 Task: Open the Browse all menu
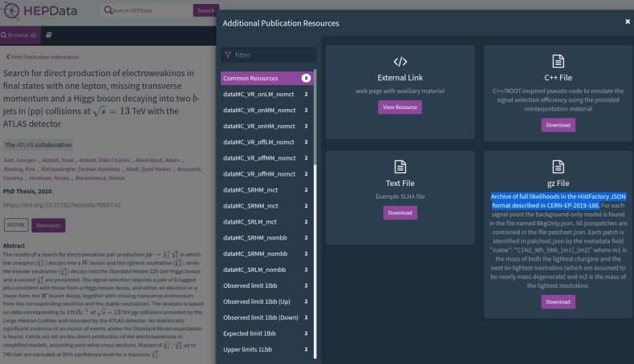point(19,35)
